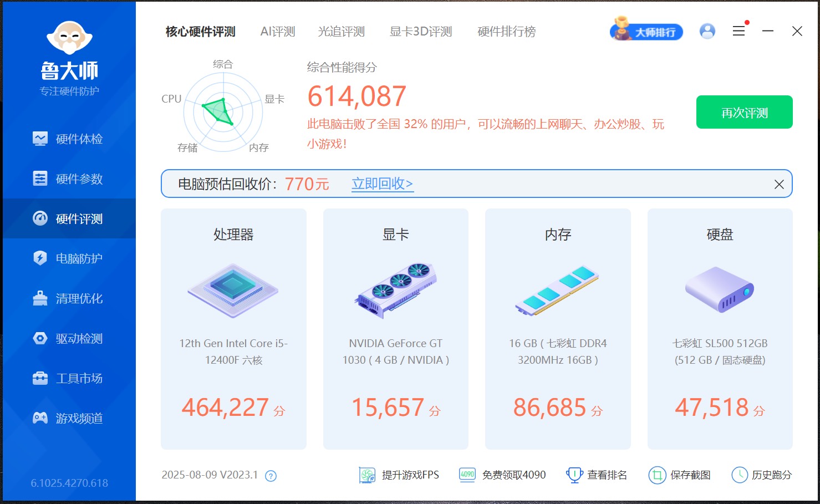
Task: Open 驱动检测 in the sidebar
Action: coord(69,338)
